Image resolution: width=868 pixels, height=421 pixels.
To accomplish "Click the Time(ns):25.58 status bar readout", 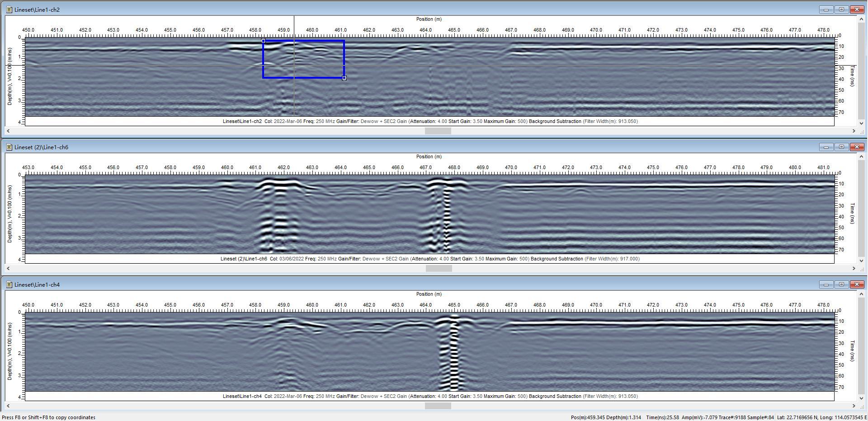I will click(x=663, y=417).
